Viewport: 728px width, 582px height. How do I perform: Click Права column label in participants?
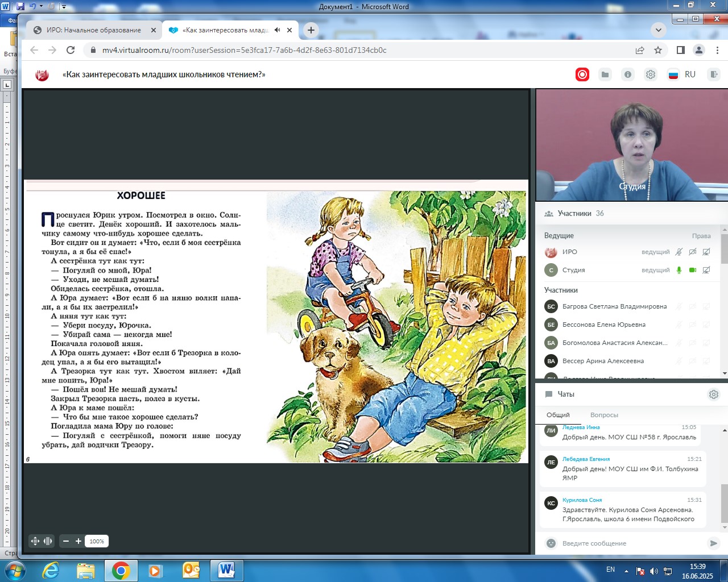701,236
